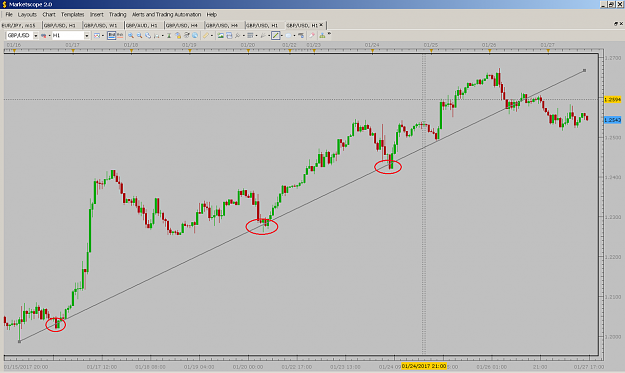The image size is (625, 373).
Task: Expand the dropdown arrow beside the pencil icon
Action: click(x=212, y=35)
